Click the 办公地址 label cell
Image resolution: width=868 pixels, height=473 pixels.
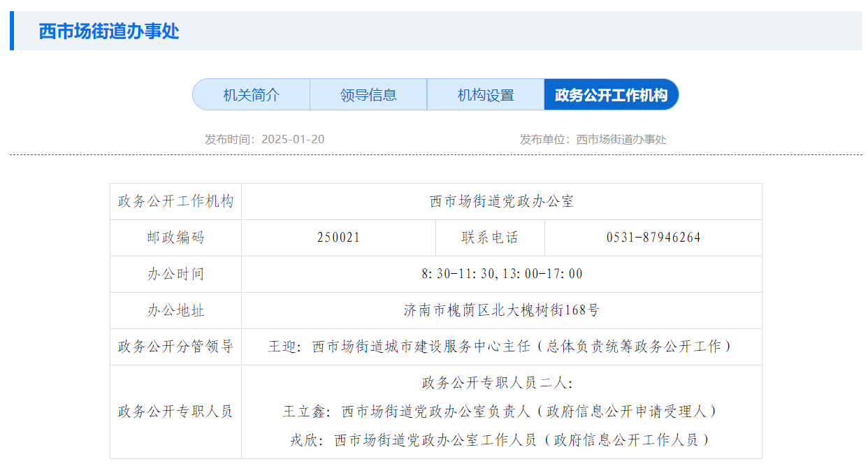pyautogui.click(x=175, y=310)
